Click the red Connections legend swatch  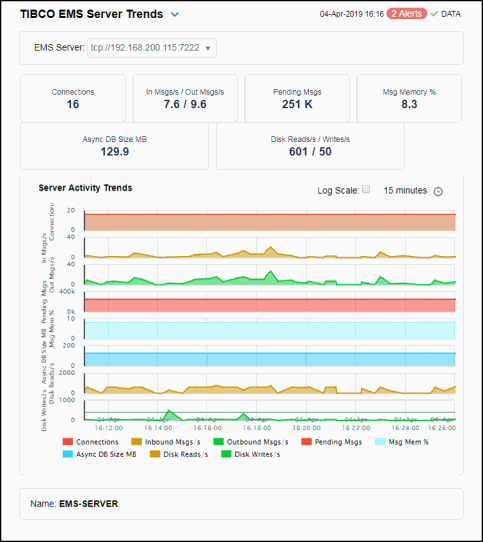68,442
